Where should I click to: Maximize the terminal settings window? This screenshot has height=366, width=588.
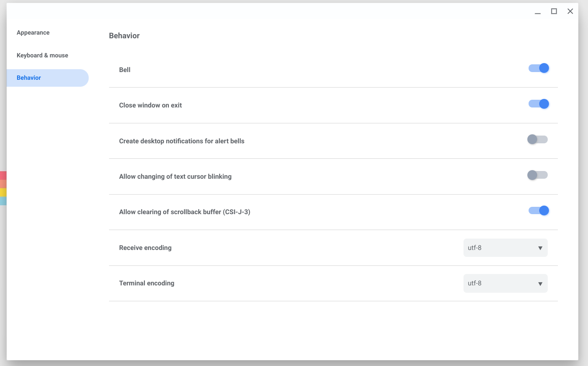tap(554, 11)
